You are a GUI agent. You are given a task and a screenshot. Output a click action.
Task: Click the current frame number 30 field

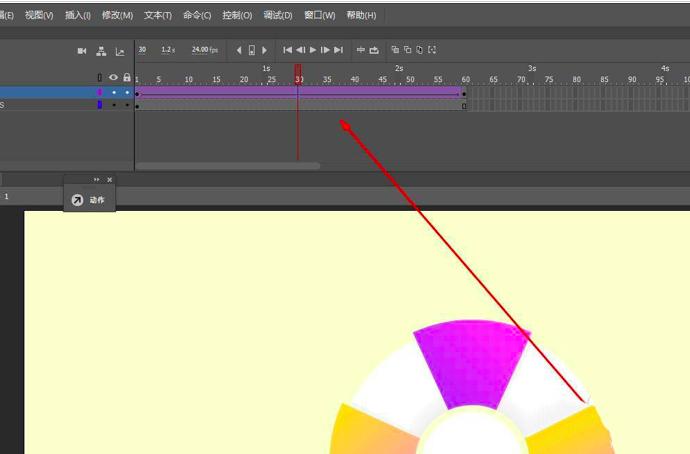(x=142, y=50)
